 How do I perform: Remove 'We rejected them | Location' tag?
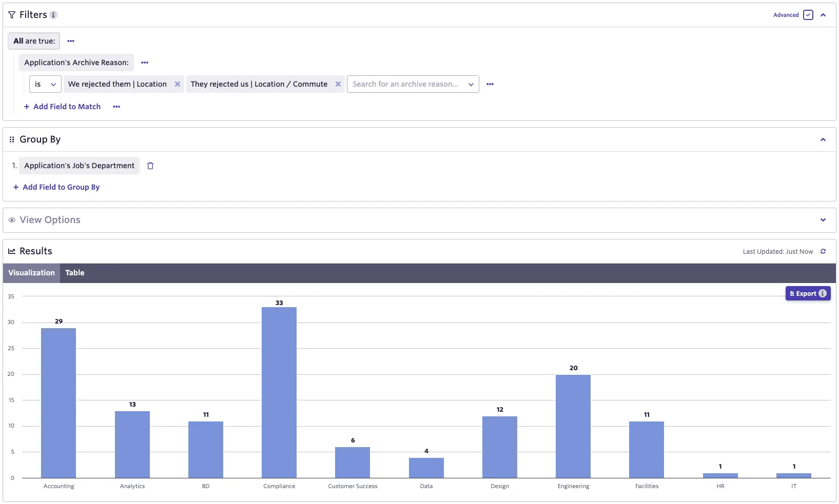point(178,84)
